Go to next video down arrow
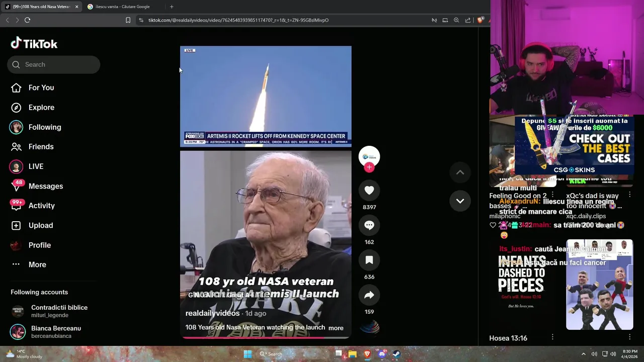The width and height of the screenshot is (644, 362). point(460,201)
